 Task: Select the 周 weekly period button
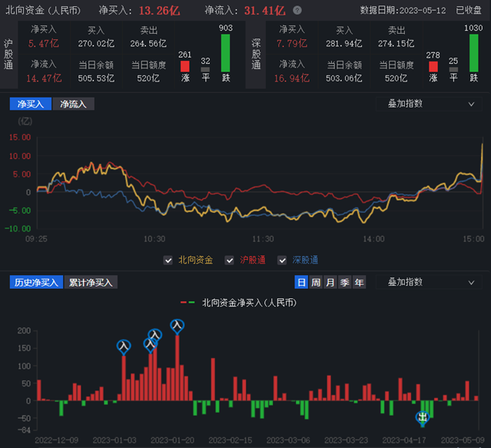[316, 283]
